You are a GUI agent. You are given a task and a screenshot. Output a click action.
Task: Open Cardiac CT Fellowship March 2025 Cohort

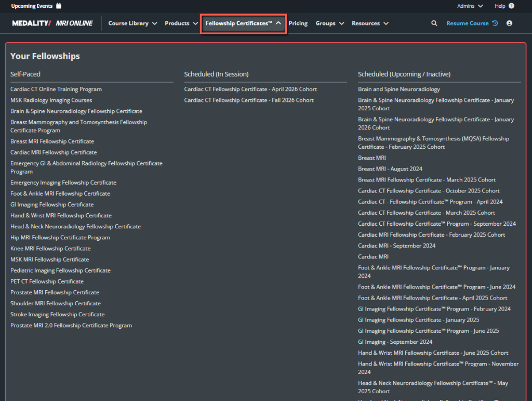tap(427, 213)
